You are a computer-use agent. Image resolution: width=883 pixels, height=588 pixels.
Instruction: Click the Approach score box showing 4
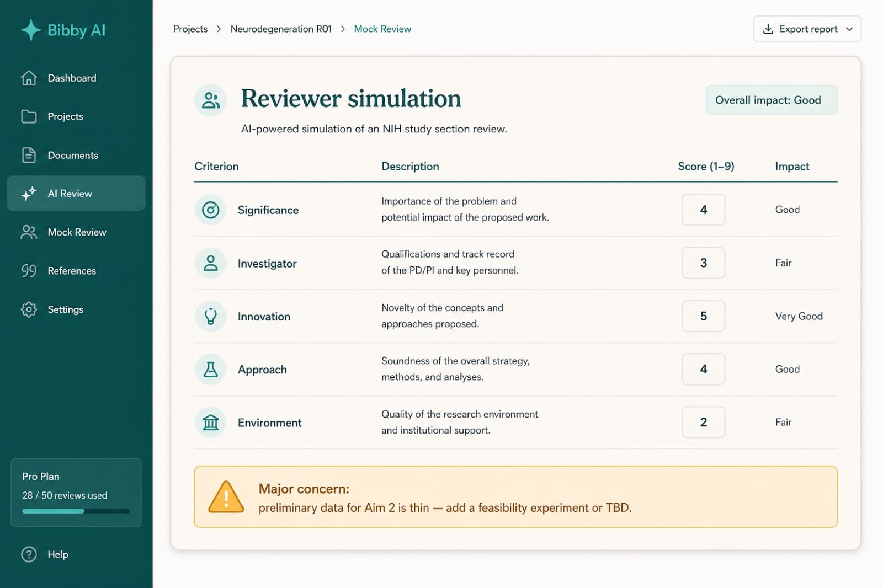click(703, 369)
